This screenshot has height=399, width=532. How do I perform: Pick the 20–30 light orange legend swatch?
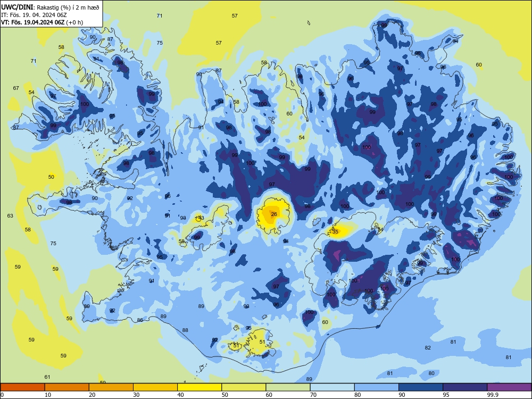(111, 387)
